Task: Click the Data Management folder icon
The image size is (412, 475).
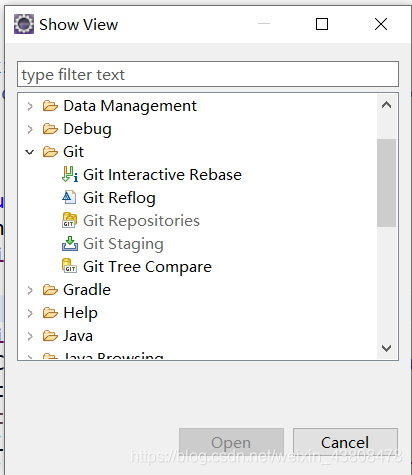Action: tap(50, 106)
